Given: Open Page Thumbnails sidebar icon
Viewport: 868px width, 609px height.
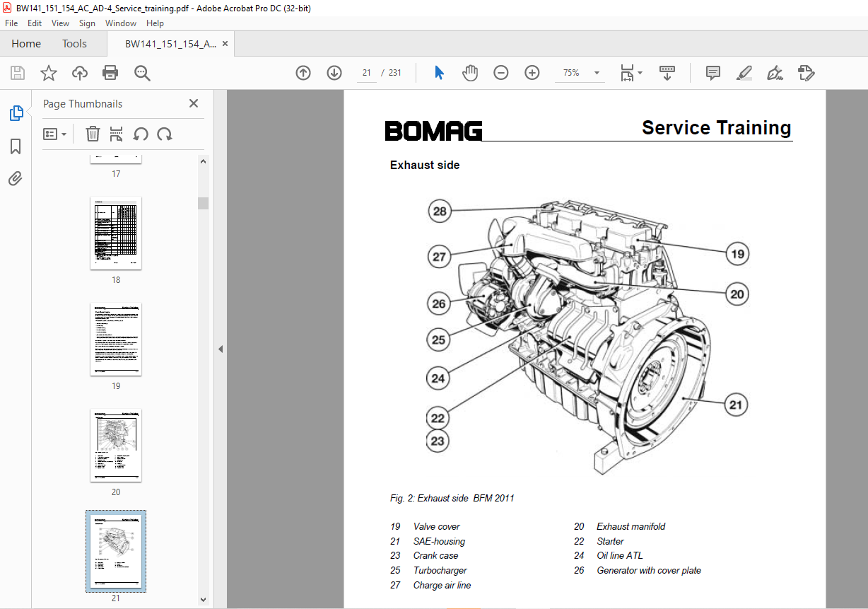Looking at the screenshot, I should coord(16,112).
